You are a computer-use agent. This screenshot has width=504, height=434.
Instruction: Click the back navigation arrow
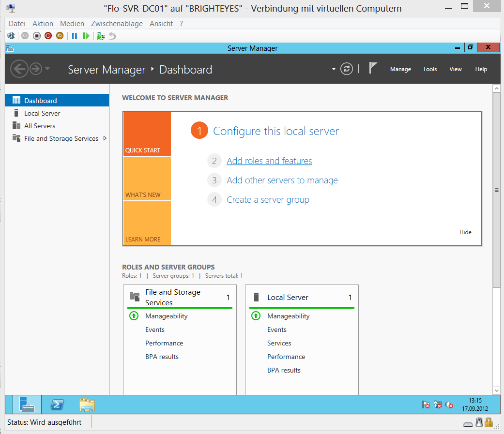[x=19, y=69]
